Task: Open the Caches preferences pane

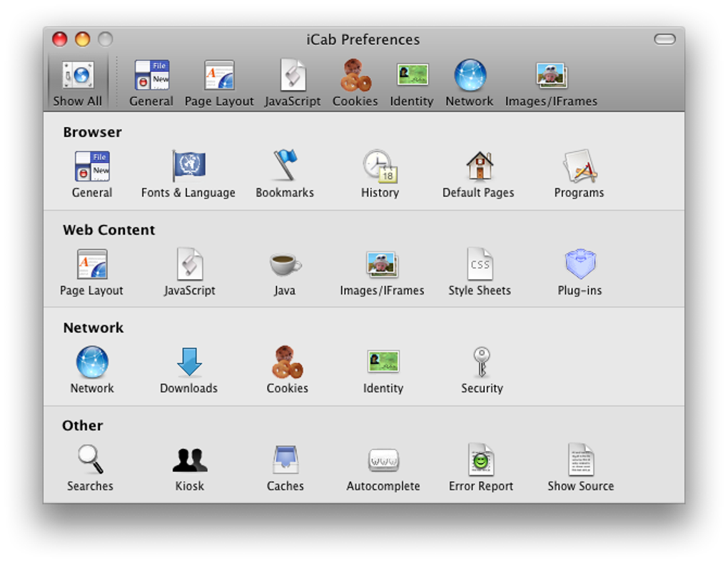Action: click(285, 468)
